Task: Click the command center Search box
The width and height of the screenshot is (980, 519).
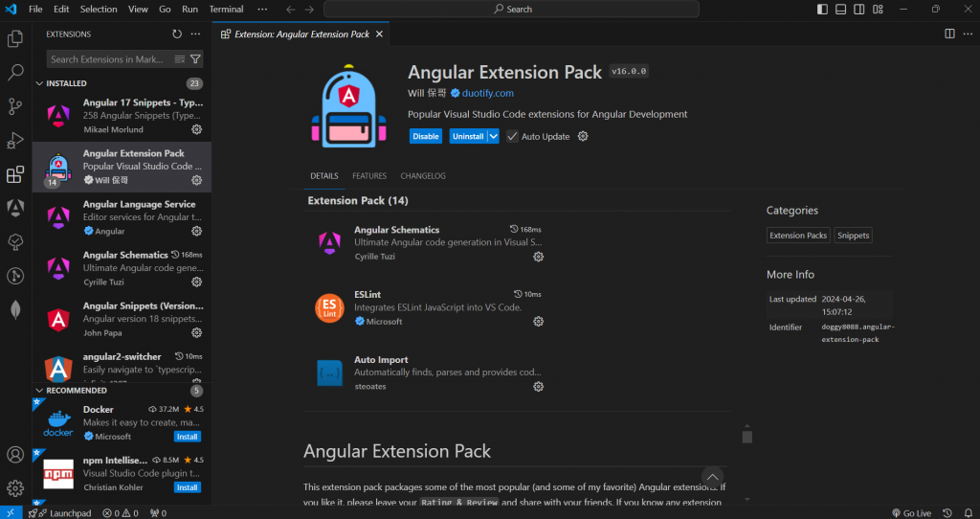Action: [x=511, y=10]
